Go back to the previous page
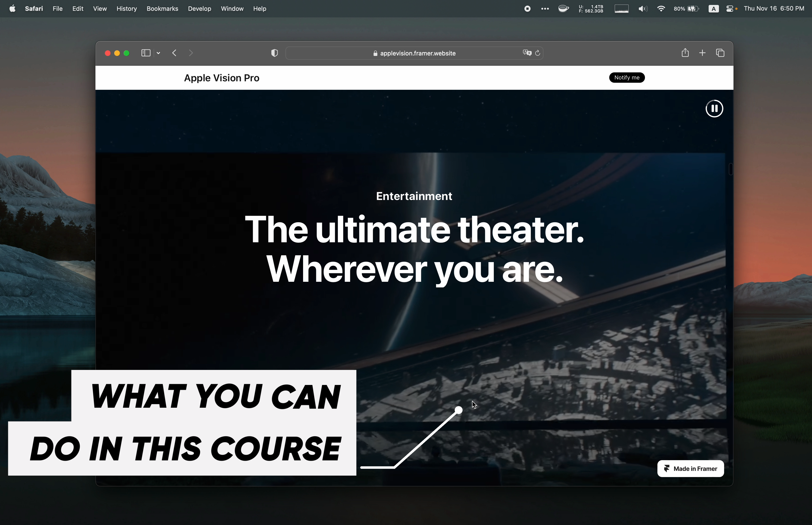 pyautogui.click(x=175, y=53)
